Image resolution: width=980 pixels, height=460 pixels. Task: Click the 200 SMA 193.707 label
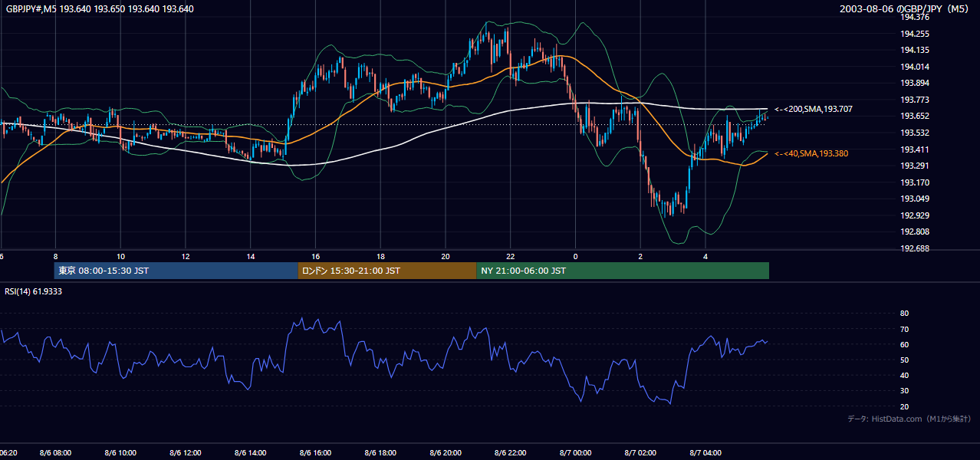[812, 110]
